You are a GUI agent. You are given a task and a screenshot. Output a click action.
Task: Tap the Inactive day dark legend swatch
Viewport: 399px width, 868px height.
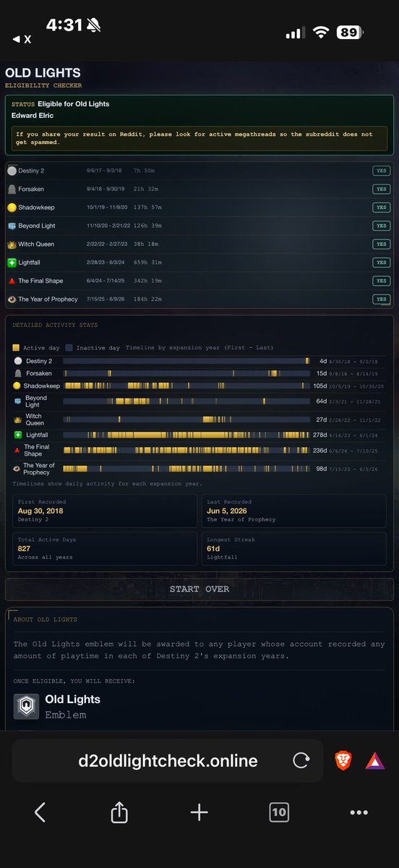tap(69, 348)
